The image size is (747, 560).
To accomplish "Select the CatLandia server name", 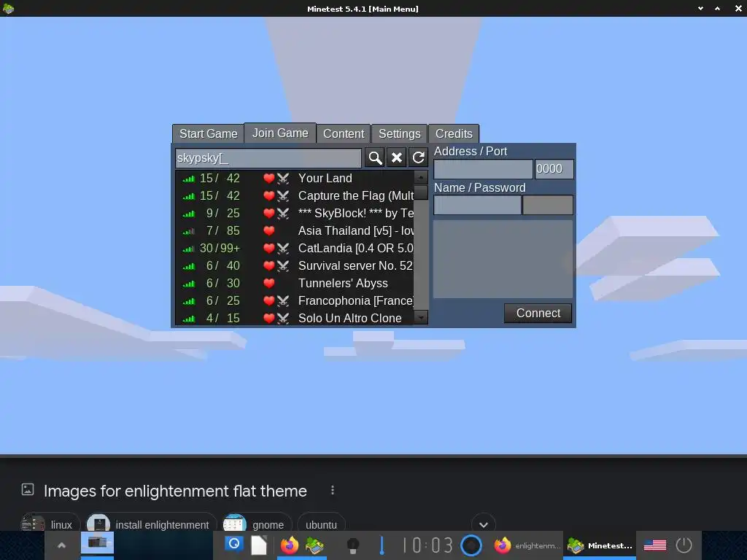I will click(x=355, y=248).
